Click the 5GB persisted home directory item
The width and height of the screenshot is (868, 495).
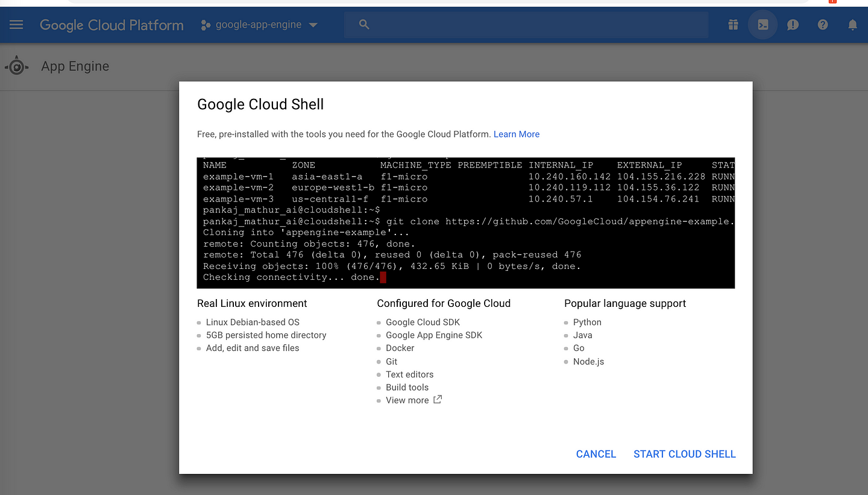[x=266, y=335]
